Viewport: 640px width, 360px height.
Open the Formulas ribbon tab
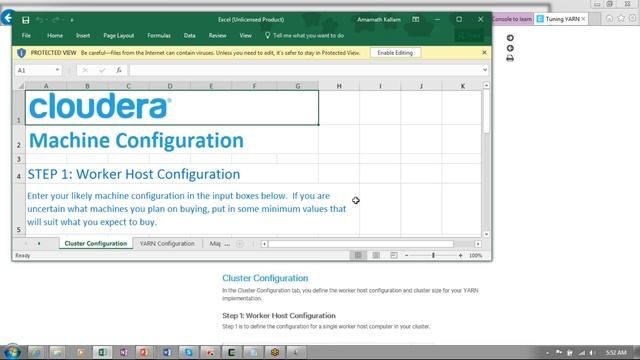[x=159, y=36]
